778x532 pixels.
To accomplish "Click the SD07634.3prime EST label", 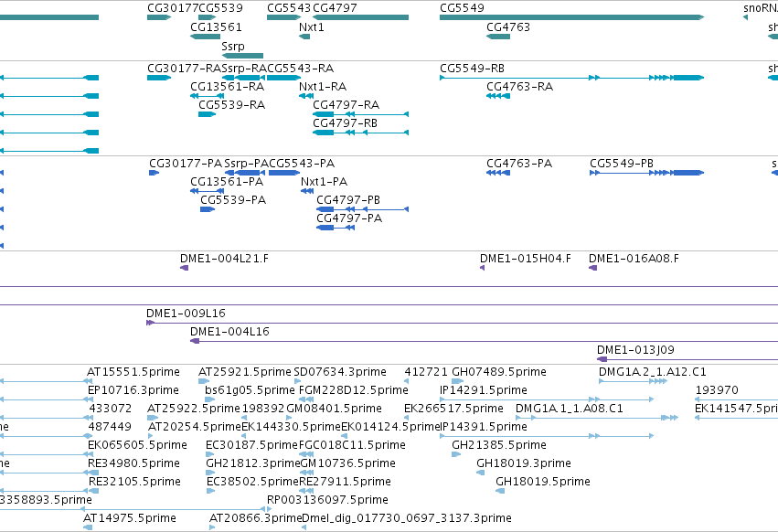I will [340, 372].
